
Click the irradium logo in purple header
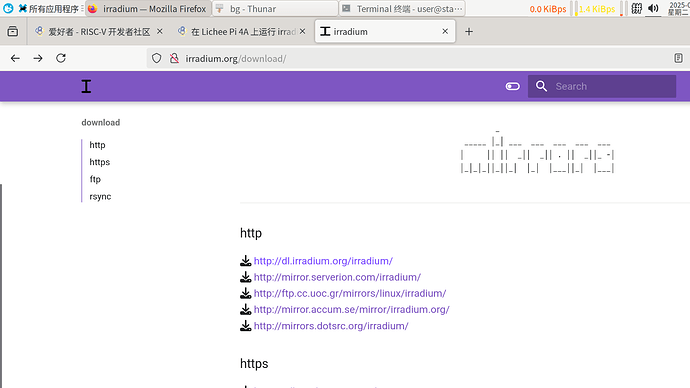(x=86, y=86)
